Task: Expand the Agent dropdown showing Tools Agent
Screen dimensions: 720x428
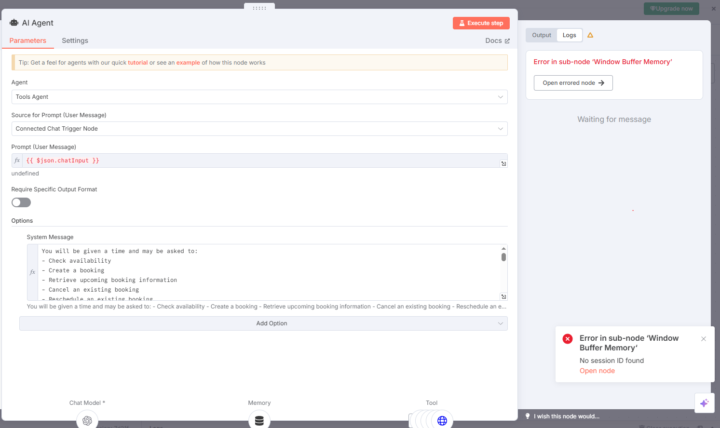Action: [x=259, y=97]
